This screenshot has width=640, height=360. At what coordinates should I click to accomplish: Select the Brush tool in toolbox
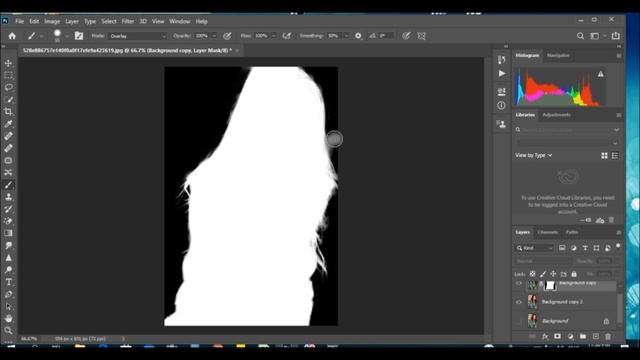coord(8,185)
